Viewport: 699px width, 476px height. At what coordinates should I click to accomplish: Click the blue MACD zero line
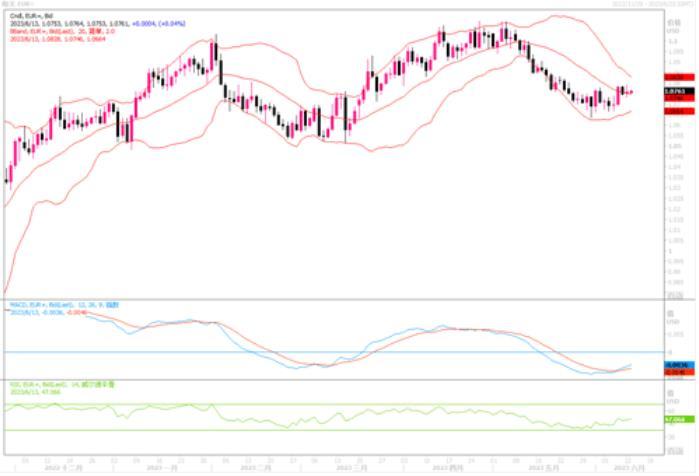click(300, 352)
